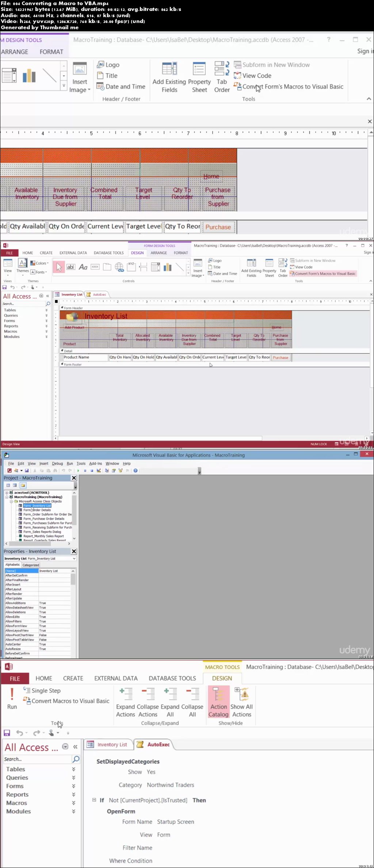374x868 pixels.
Task: Select the Label (Aa) control in Design View window
Action: tap(83, 267)
